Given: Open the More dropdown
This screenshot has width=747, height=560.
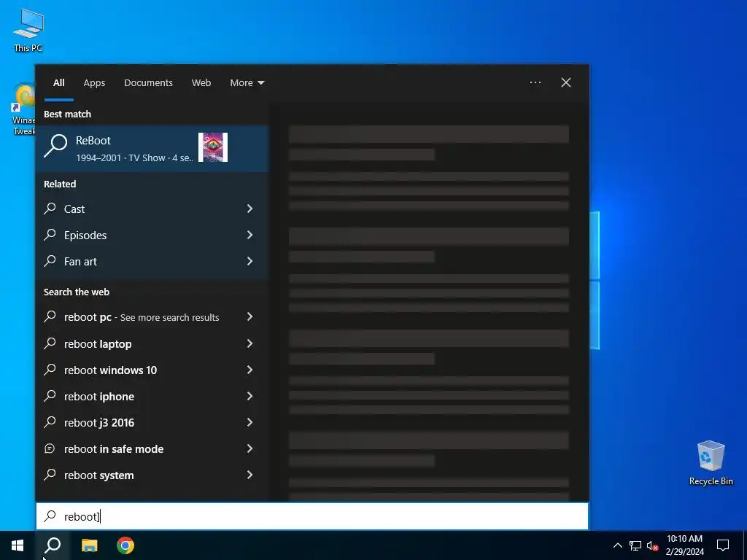Looking at the screenshot, I should click(x=247, y=83).
